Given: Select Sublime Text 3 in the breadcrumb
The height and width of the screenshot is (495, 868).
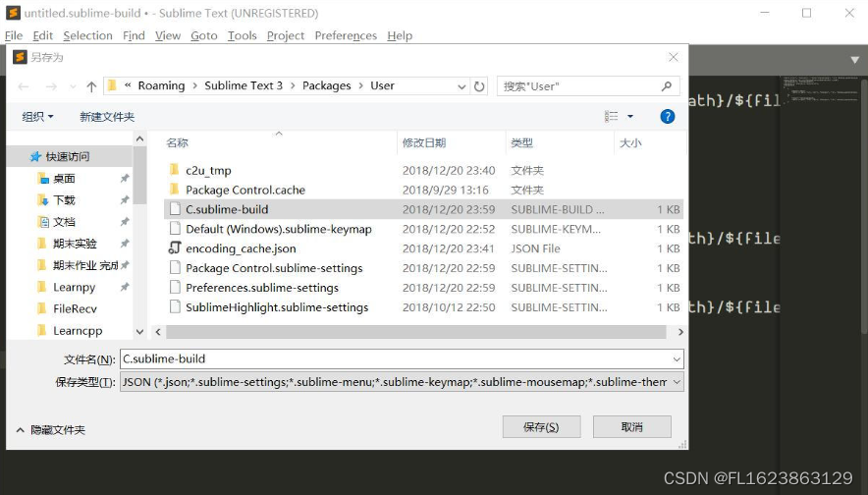Looking at the screenshot, I should [x=244, y=85].
